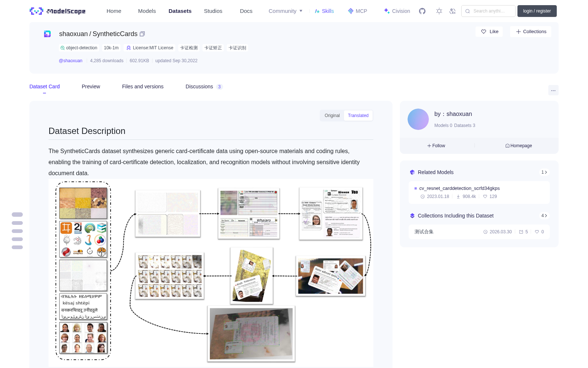Open the Home nav item
The image size is (588, 368).
point(114,11)
